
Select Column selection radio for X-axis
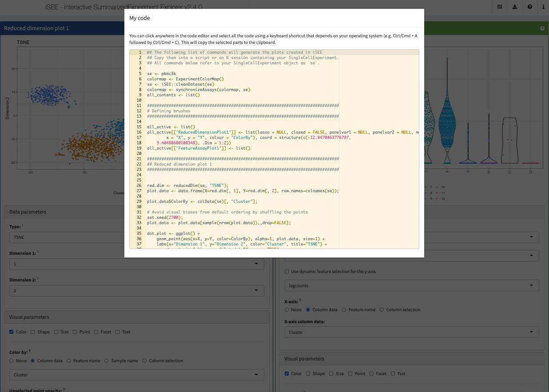(x=382, y=309)
